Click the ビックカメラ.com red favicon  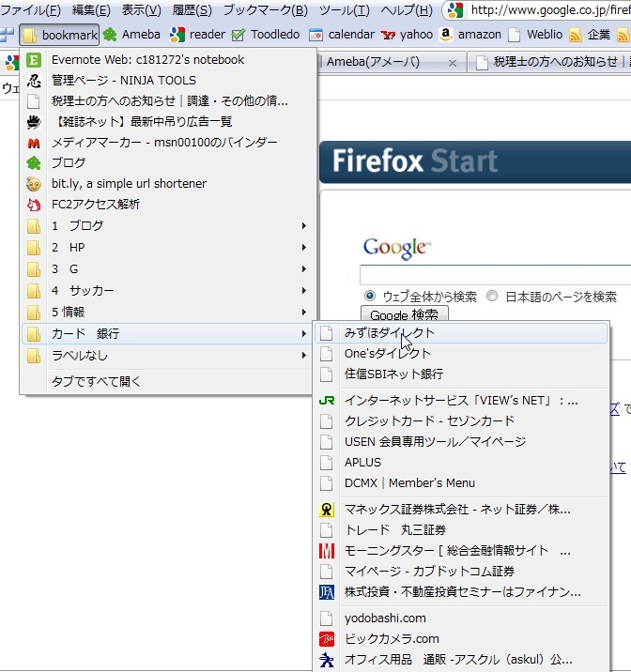pos(327,639)
